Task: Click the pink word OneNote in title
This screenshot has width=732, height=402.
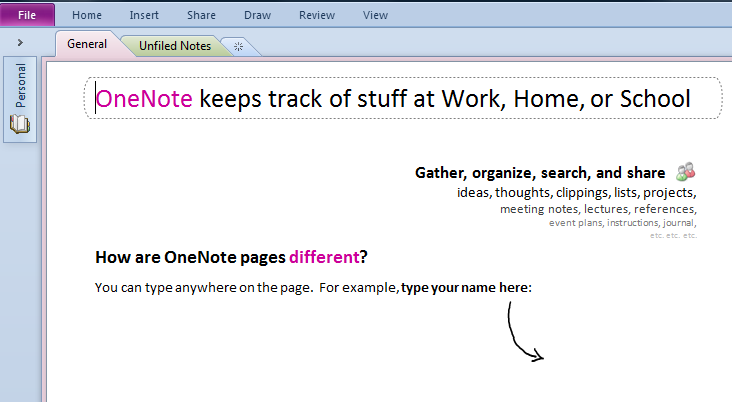Action: point(144,99)
